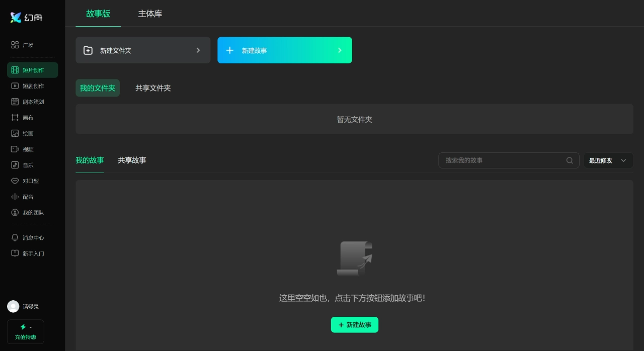Open the 消息中心 bell icon

tap(15, 237)
